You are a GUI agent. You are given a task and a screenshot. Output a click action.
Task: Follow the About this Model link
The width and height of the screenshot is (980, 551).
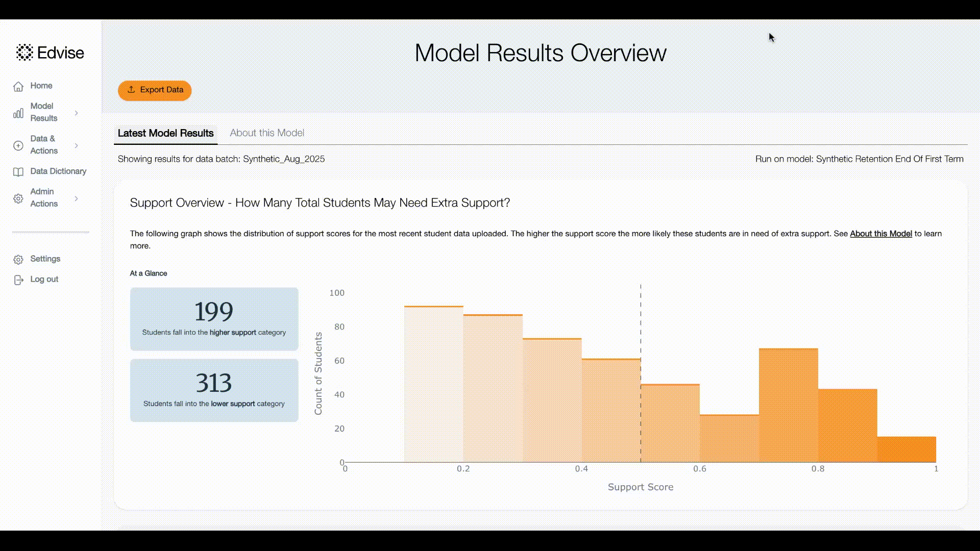coord(880,234)
